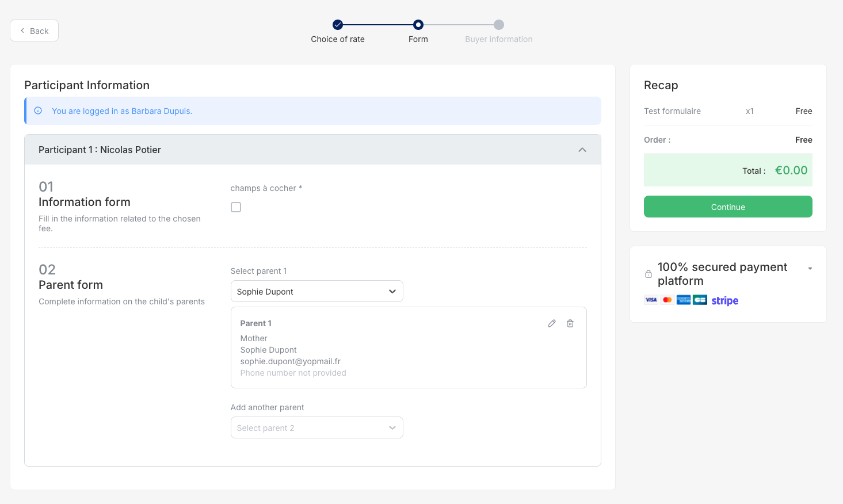843x504 pixels.
Task: Click the Buyer information step label
Action: coord(498,39)
